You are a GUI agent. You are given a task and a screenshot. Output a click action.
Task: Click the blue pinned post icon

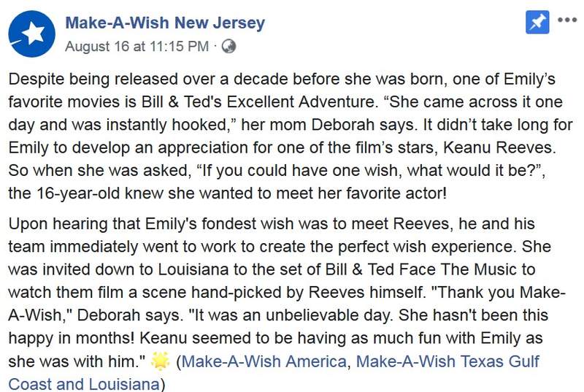tap(537, 22)
